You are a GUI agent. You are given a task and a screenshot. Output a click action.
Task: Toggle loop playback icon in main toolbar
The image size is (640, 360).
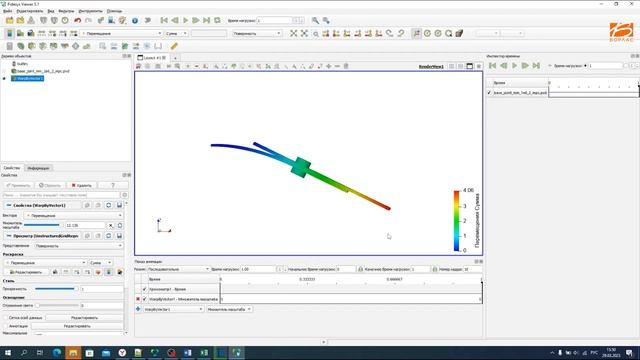pyautogui.click(x=217, y=20)
